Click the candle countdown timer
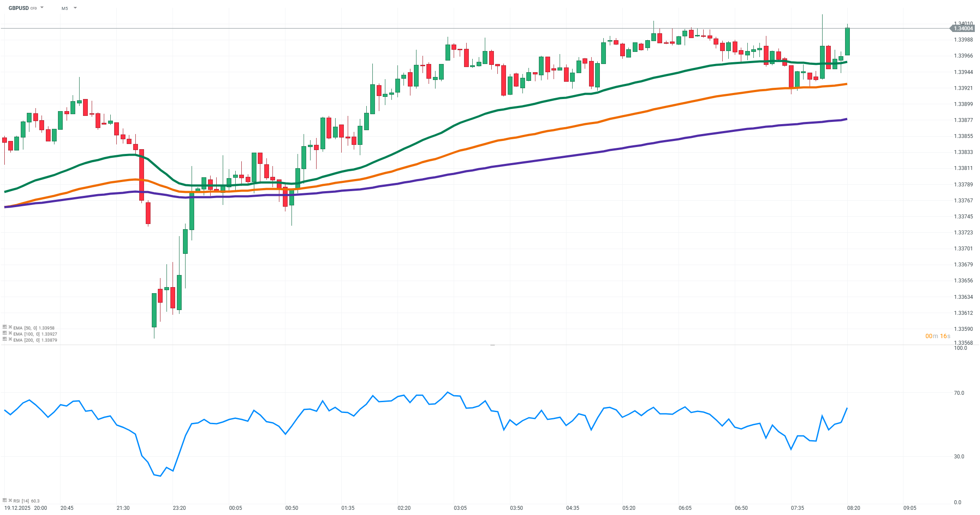 pyautogui.click(x=938, y=336)
